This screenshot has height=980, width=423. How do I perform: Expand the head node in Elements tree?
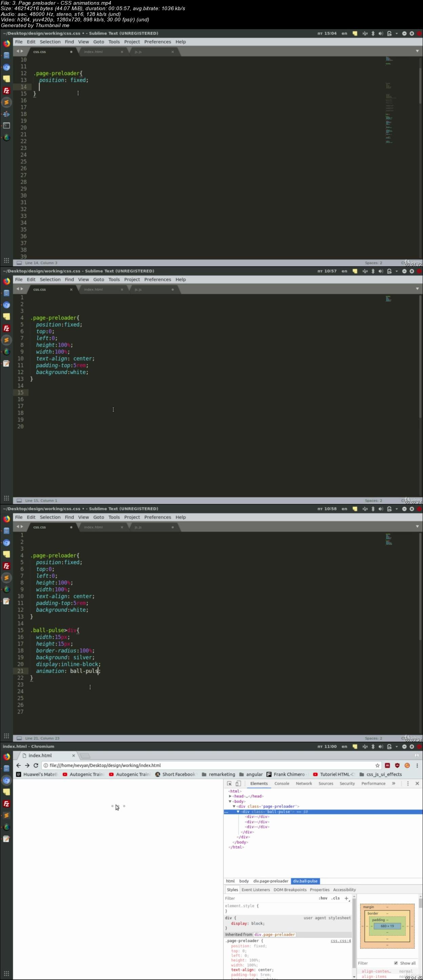230,796
